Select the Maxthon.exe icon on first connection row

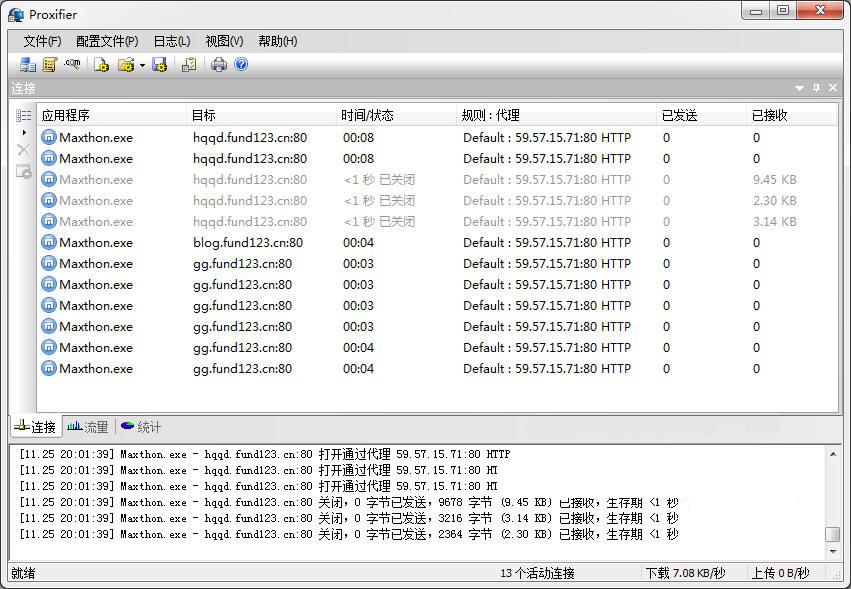point(49,137)
